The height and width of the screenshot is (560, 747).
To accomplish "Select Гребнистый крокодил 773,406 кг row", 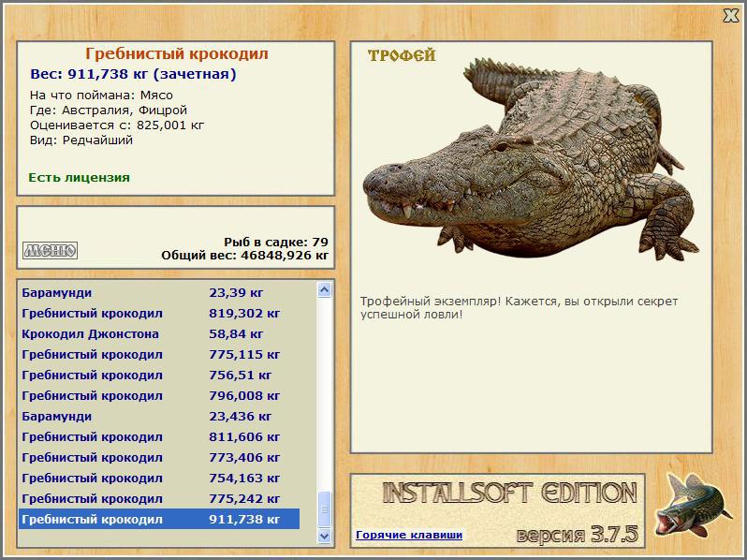I will point(159,457).
